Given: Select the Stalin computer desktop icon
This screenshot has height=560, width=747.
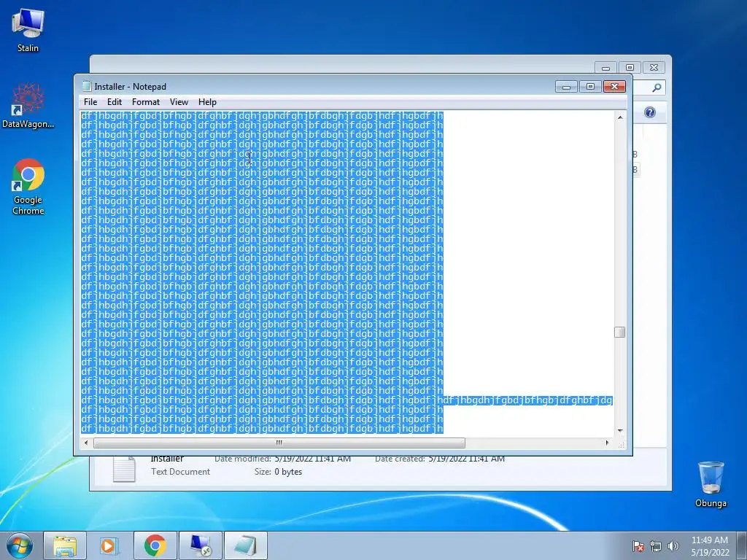Looking at the screenshot, I should (28, 30).
